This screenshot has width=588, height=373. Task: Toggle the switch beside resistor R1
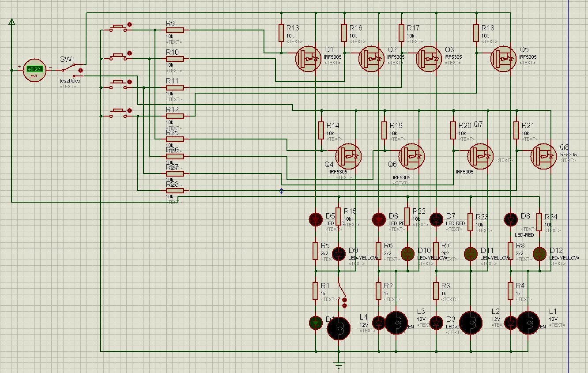pyautogui.click(x=342, y=294)
